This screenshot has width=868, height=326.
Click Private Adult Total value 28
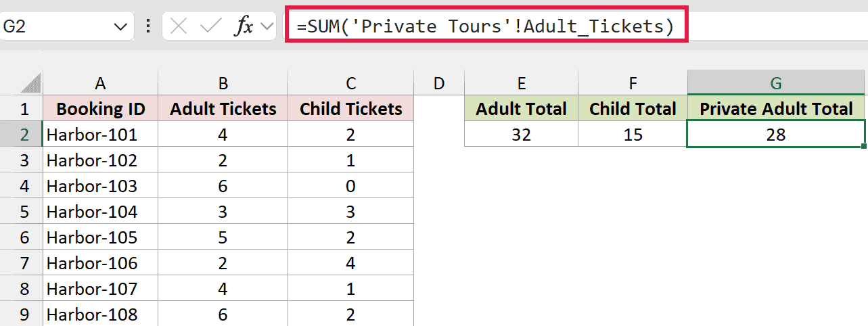pos(776,135)
